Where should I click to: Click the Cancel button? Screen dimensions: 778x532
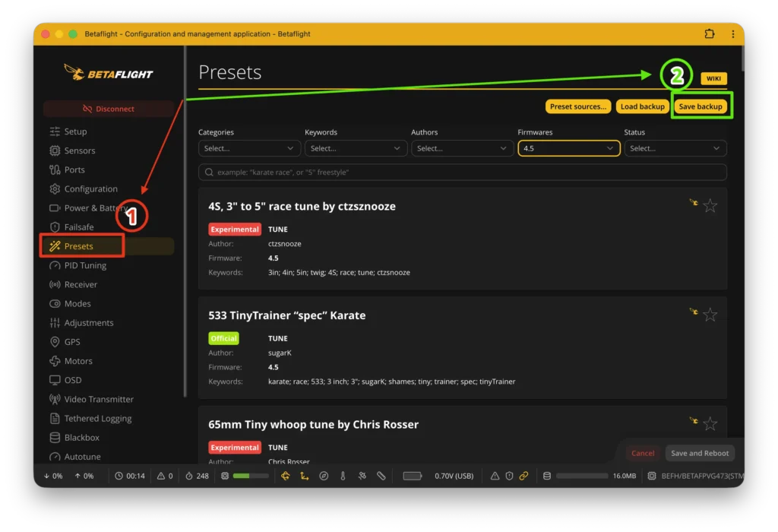click(643, 453)
